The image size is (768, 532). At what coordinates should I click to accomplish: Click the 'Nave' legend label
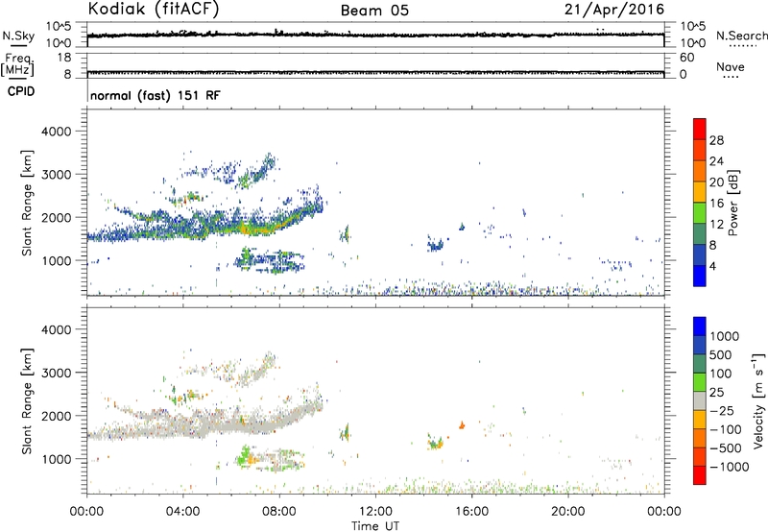[731, 67]
